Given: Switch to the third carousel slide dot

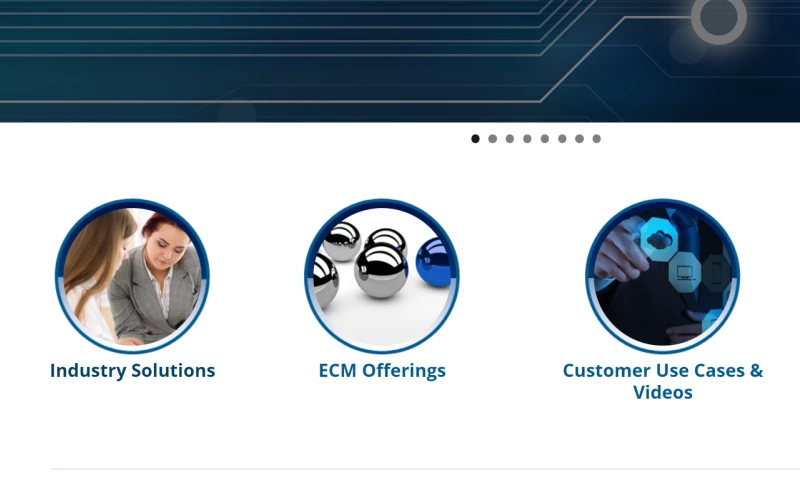Looking at the screenshot, I should pyautogui.click(x=510, y=139).
